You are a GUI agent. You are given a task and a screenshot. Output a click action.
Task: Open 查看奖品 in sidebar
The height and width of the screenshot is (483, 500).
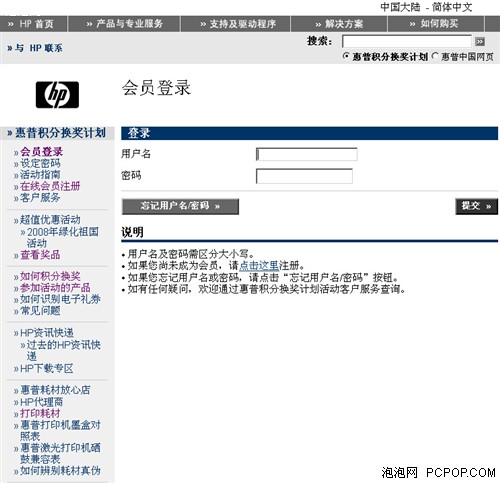pos(40,255)
